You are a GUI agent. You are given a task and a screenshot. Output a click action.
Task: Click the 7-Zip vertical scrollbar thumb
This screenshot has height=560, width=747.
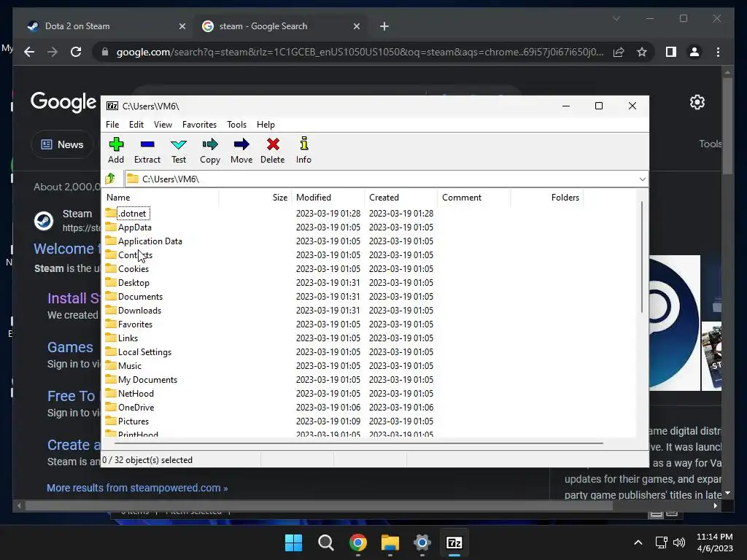642,257
